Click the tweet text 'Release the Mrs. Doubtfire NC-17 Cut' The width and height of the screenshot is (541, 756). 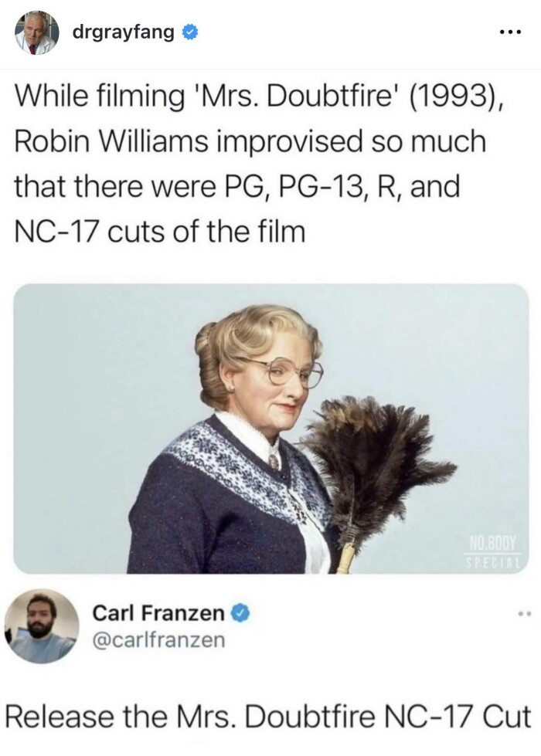coord(269,717)
